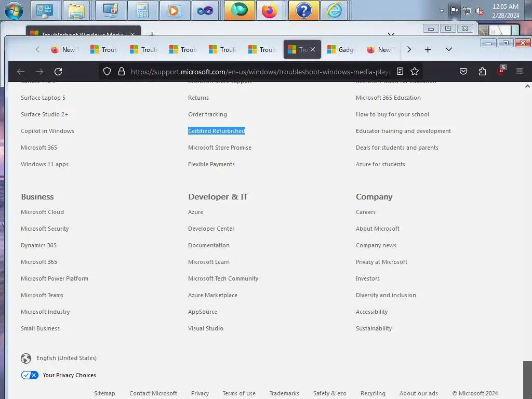Open the Surface Laptop 5 link
The width and height of the screenshot is (532, 399).
click(x=43, y=98)
